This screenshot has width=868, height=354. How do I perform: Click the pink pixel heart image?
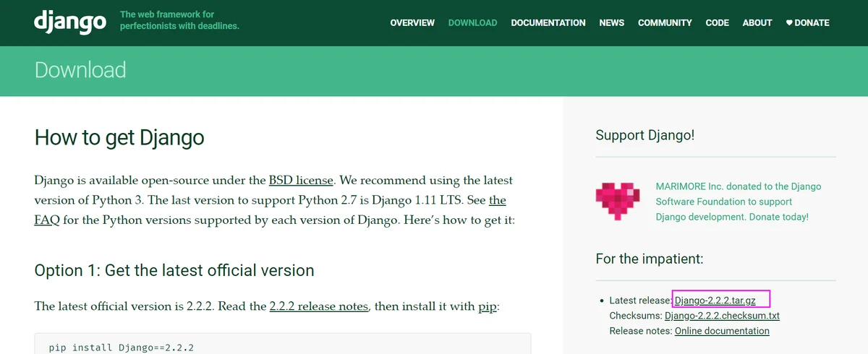[x=617, y=202]
